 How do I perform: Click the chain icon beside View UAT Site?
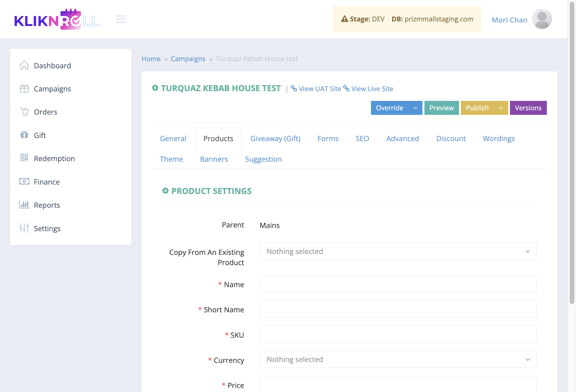294,89
